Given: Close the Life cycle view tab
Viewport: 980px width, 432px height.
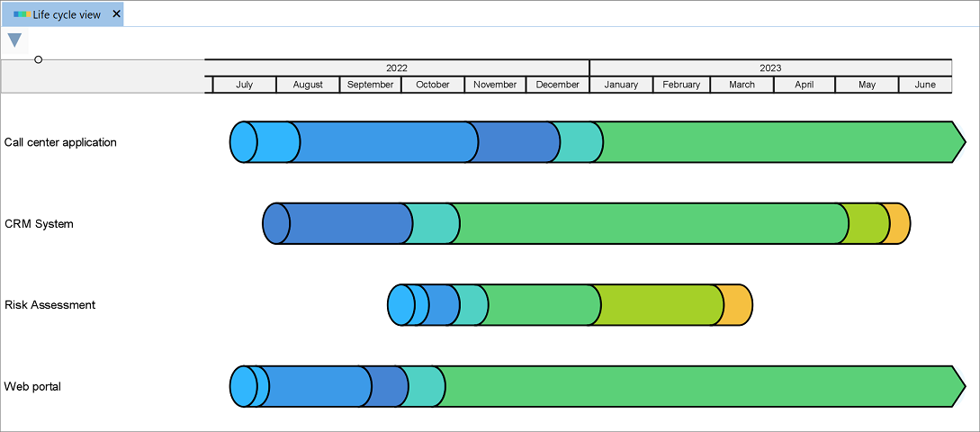Looking at the screenshot, I should tap(116, 14).
